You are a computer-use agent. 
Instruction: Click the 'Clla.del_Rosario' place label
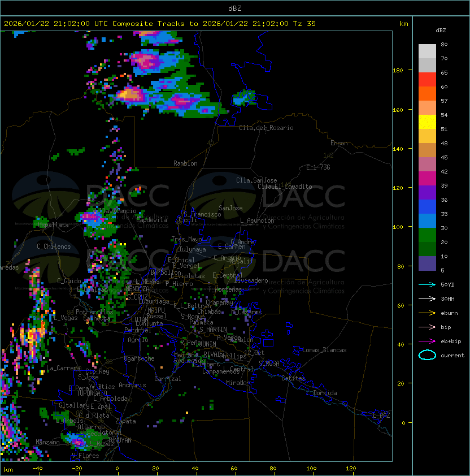coord(266,128)
